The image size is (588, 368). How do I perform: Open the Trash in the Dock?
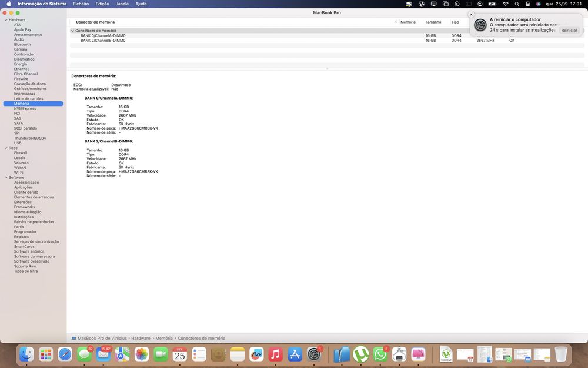point(561,354)
